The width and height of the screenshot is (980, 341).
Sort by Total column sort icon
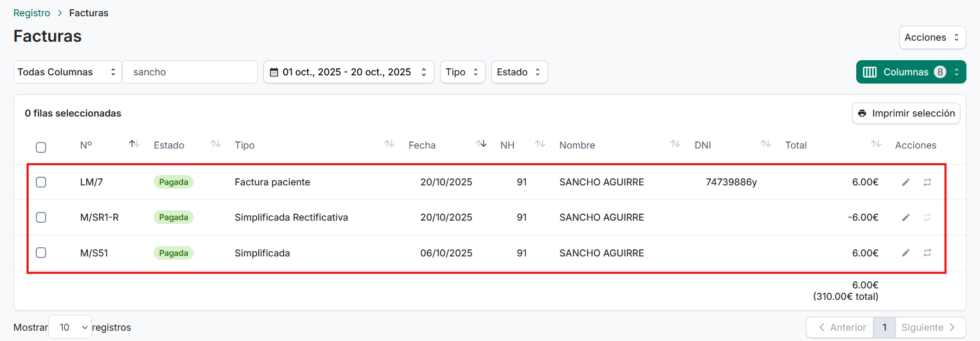pos(876,144)
